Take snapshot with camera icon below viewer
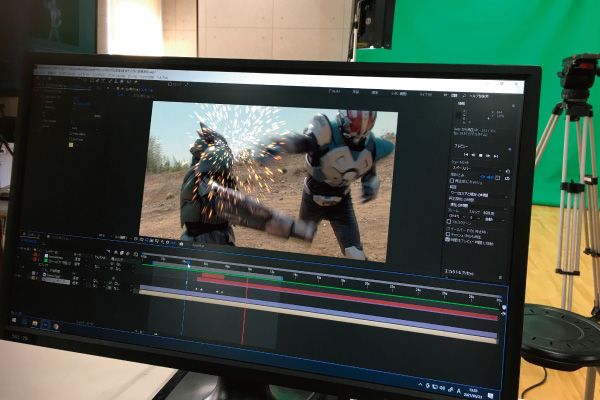 [181, 244]
